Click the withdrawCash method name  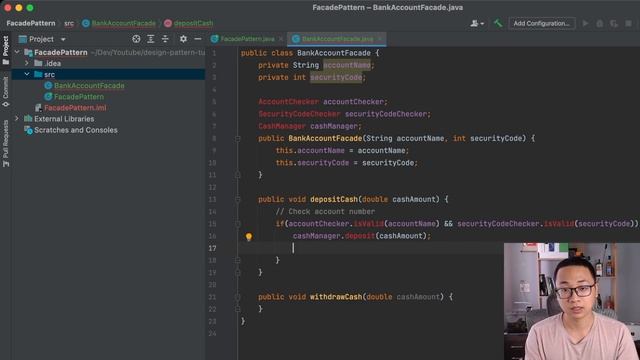click(336, 297)
